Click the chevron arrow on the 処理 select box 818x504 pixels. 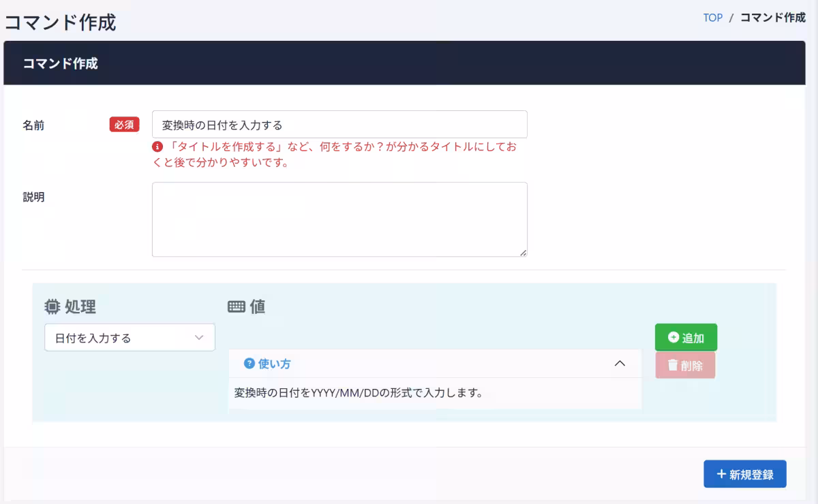coord(198,337)
